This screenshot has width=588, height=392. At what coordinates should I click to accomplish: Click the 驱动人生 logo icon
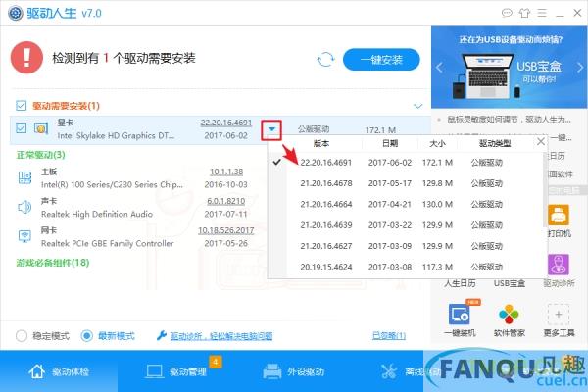[16, 13]
